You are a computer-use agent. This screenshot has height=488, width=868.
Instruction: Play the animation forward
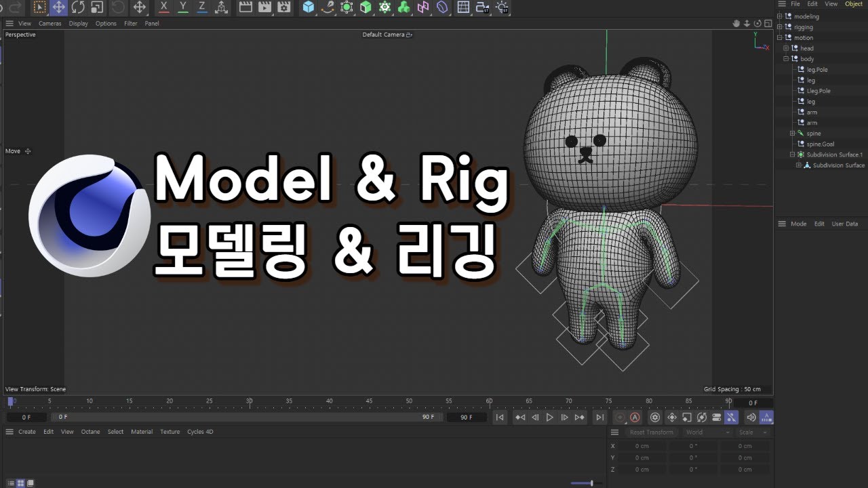click(x=550, y=418)
